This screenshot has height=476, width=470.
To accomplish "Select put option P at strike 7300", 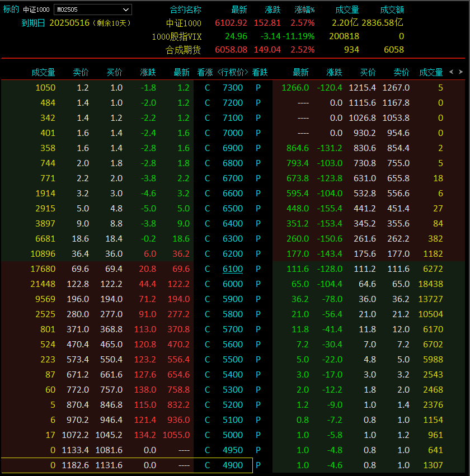I will click(258, 88).
